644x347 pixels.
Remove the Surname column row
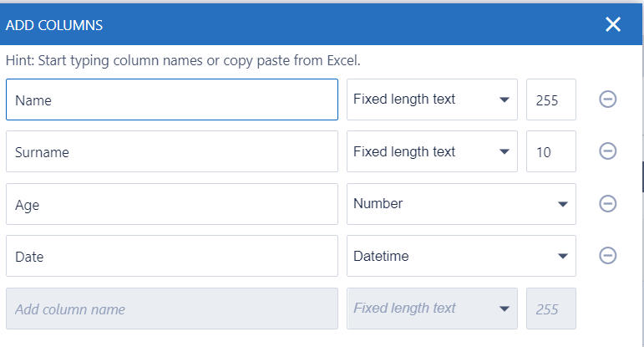tap(608, 151)
